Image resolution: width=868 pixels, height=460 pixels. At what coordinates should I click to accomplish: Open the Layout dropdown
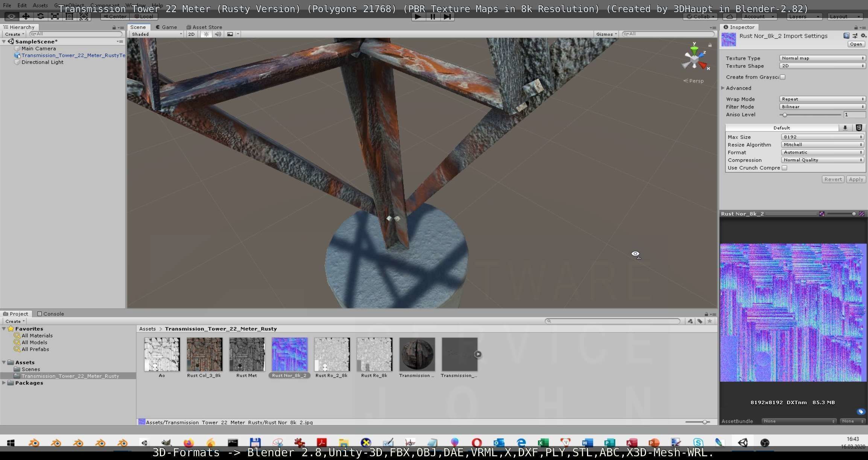(845, 17)
